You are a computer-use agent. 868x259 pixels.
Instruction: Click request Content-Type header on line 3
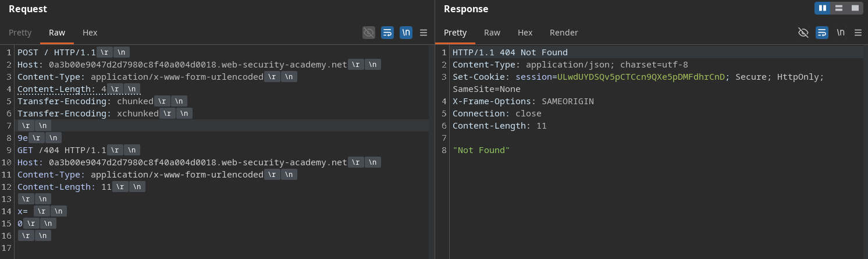tap(140, 77)
